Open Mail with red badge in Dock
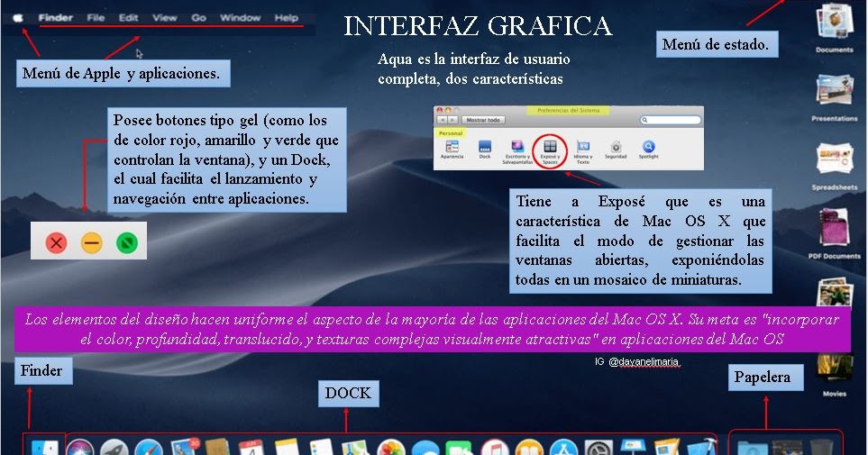Image resolution: width=868 pixels, height=455 pixels. coord(185,446)
